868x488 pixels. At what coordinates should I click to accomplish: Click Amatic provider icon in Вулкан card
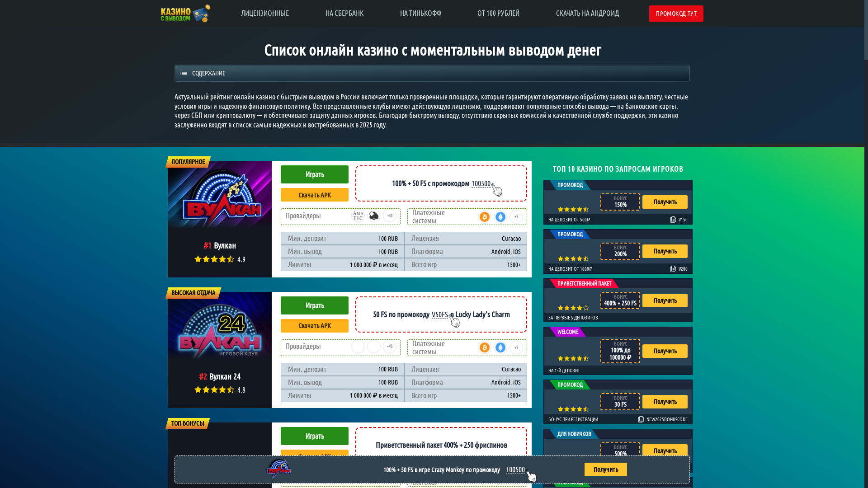(358, 216)
